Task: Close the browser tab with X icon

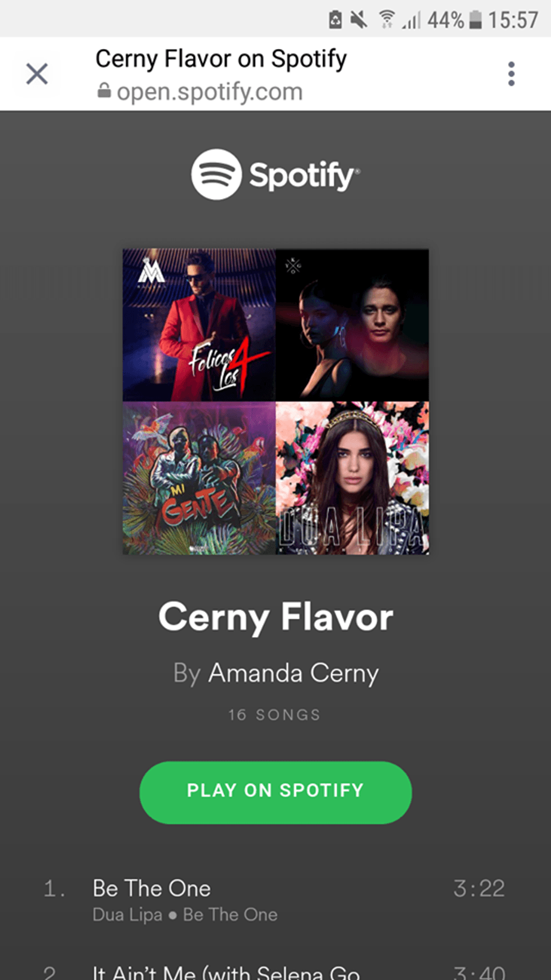Action: click(37, 74)
